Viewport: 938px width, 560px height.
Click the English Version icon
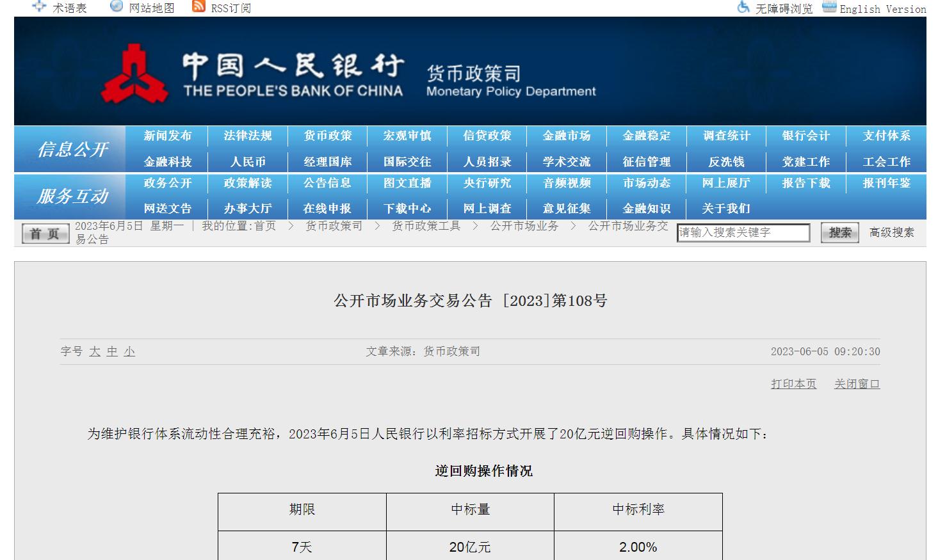coord(829,7)
